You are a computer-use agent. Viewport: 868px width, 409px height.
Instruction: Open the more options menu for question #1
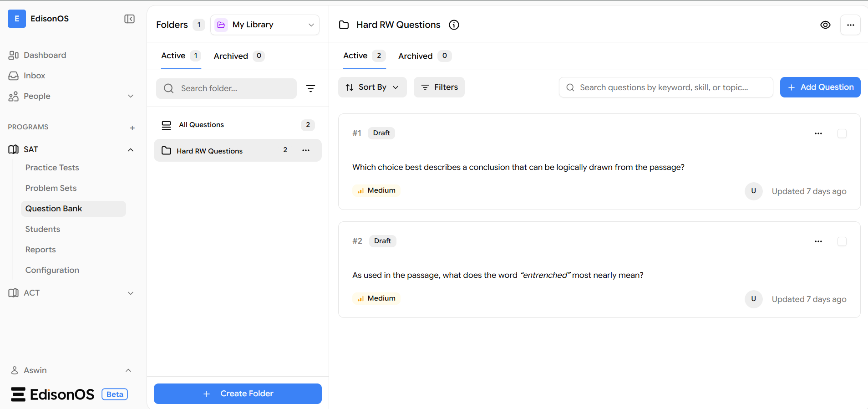[818, 133]
